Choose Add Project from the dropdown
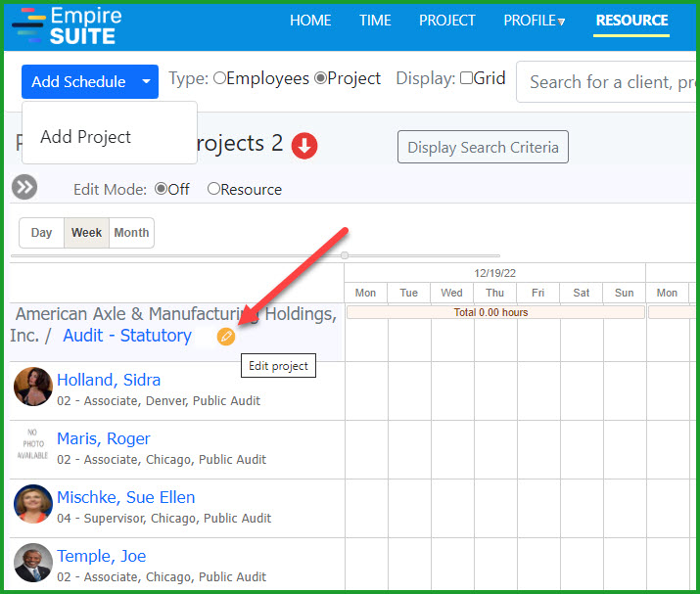Screen dimensions: 700x594 point(86,137)
